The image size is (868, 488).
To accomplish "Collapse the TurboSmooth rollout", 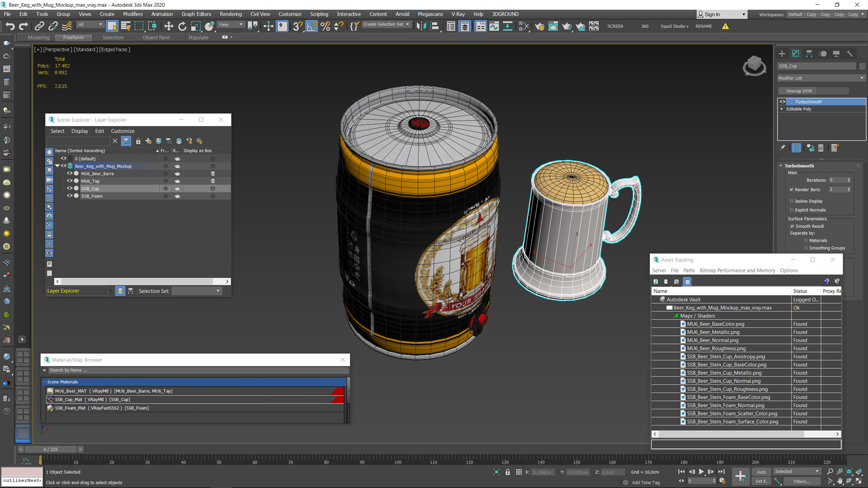I will point(781,166).
